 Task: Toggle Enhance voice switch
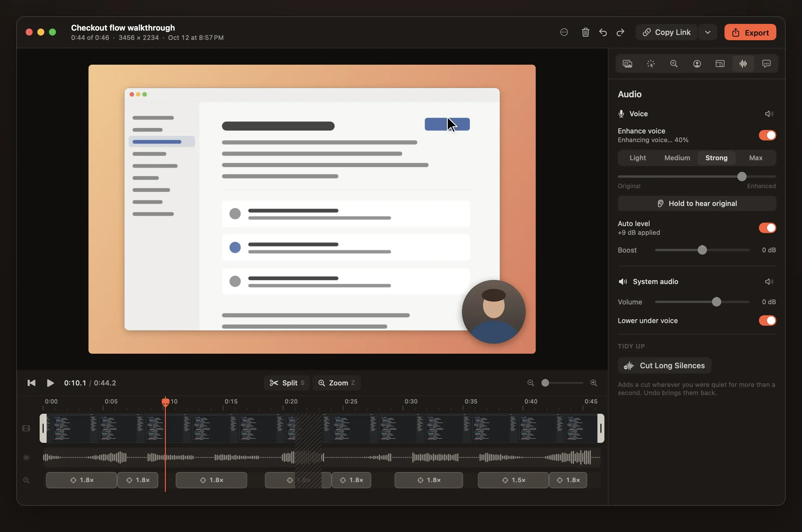coord(767,135)
